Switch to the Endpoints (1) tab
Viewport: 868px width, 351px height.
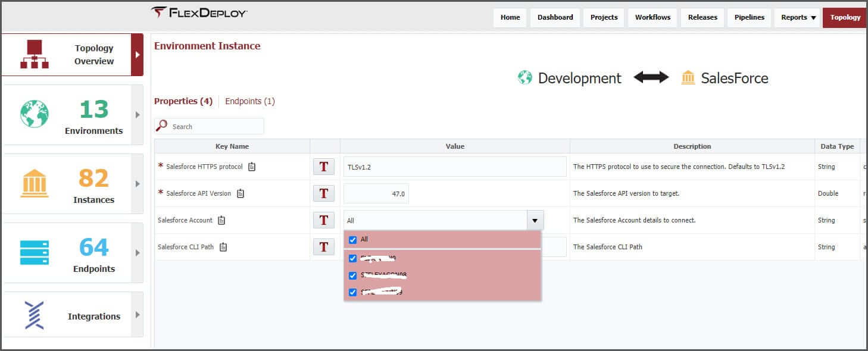pyautogui.click(x=249, y=101)
